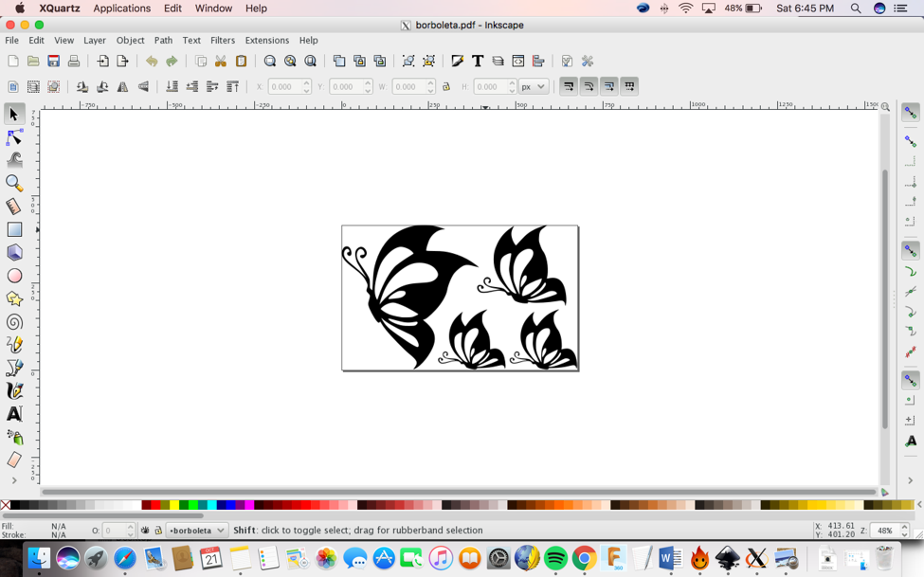Select the Circle/Ellipse tool
Image resolution: width=924 pixels, height=577 pixels.
[14, 276]
